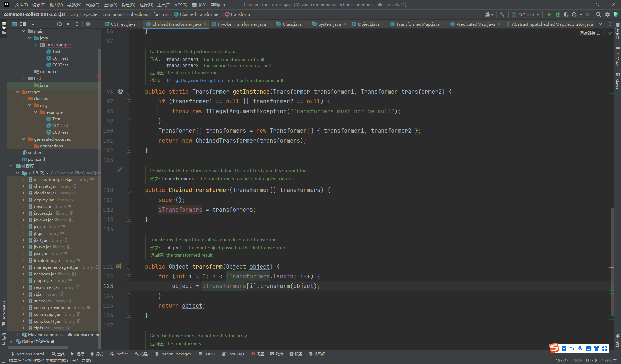
Task: Open IDE settings gear in top toolbar
Action: point(608,14)
